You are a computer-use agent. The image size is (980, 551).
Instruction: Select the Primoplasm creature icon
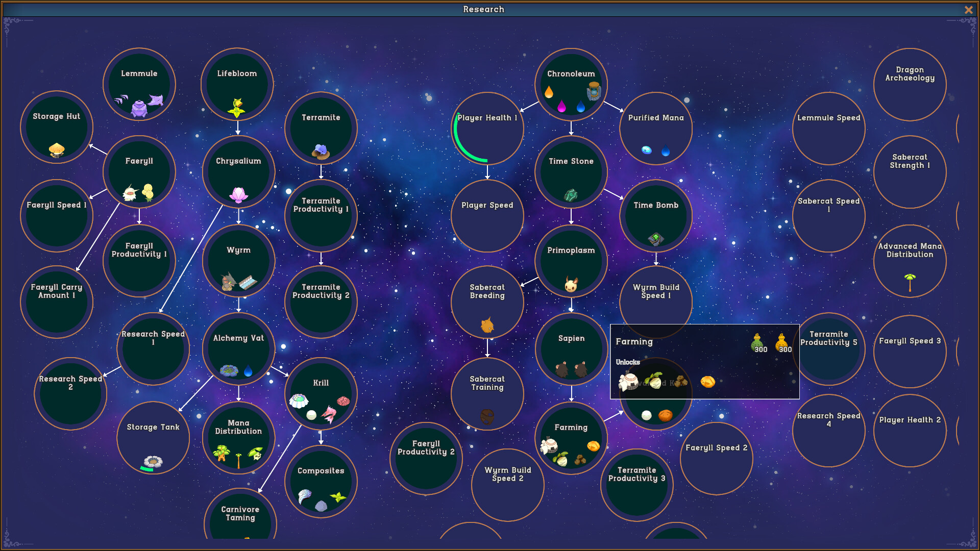pos(571,286)
